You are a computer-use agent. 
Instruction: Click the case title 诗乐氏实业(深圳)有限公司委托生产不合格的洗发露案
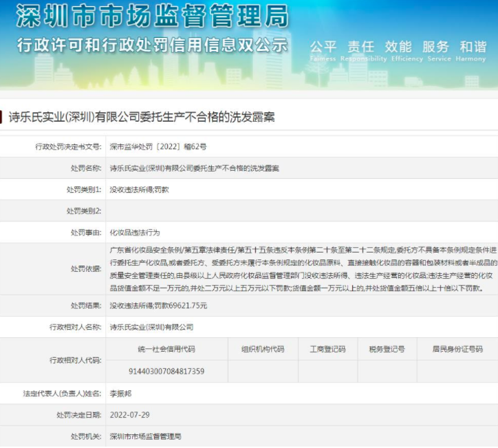141,118
